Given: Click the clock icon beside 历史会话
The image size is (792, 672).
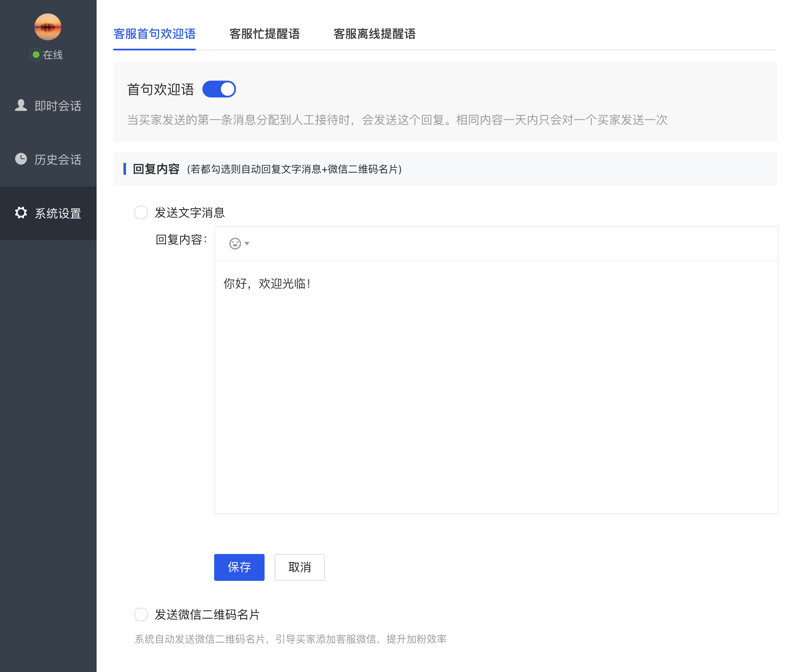Looking at the screenshot, I should pos(21,159).
